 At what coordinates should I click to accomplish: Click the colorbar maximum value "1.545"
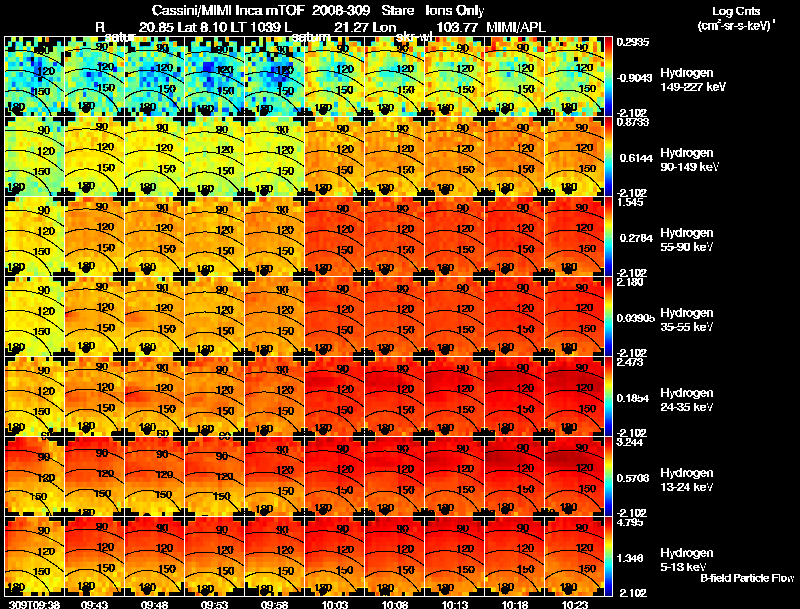[630, 202]
